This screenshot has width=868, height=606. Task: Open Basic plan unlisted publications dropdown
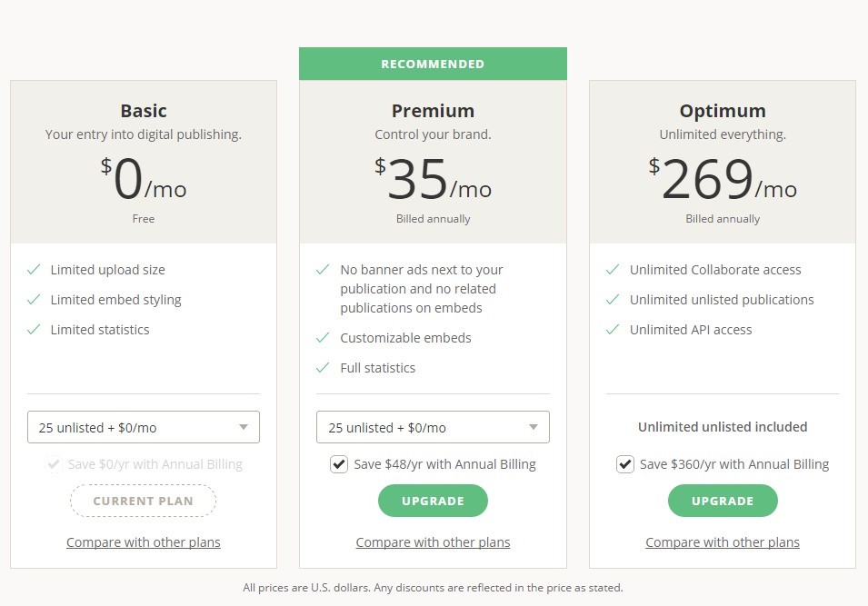[x=144, y=427]
